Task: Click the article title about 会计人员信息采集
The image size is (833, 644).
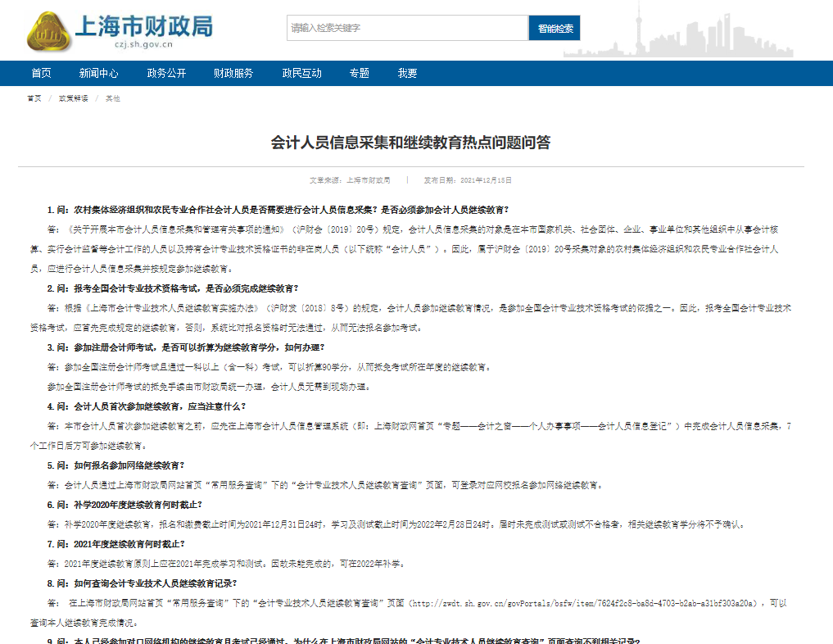Action: pos(411,143)
